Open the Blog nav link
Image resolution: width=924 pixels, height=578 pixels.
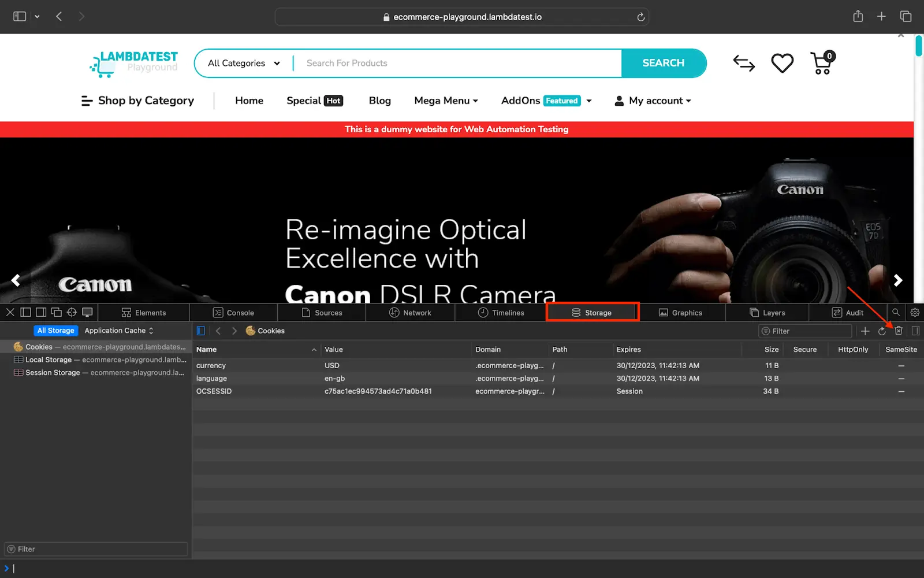pos(379,101)
